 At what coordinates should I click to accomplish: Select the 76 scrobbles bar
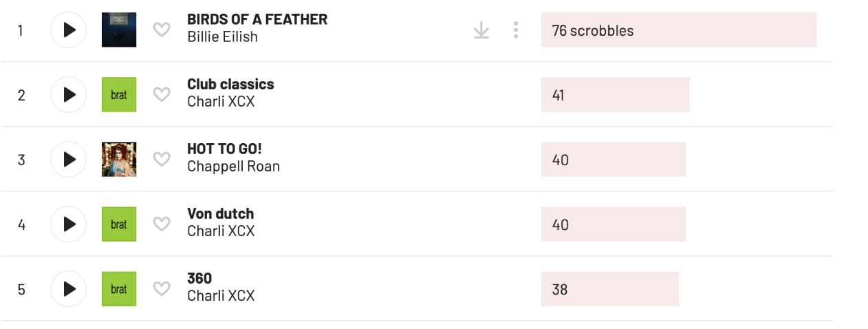pos(679,30)
